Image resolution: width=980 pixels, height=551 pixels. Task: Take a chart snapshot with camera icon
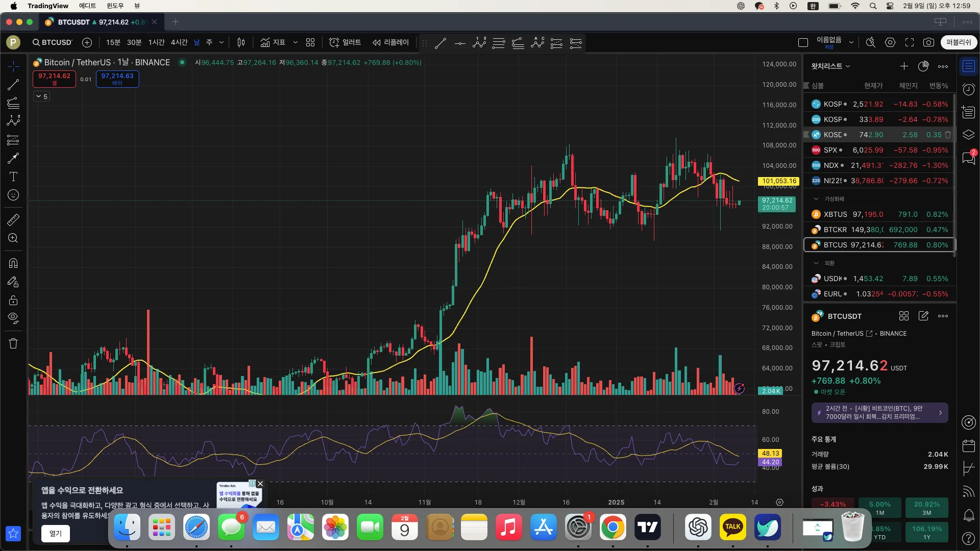(x=928, y=42)
